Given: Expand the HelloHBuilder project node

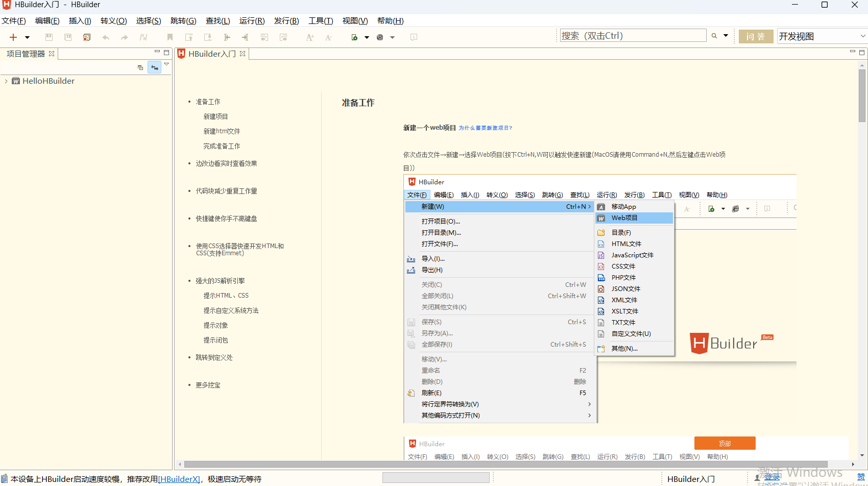Looking at the screenshot, I should pos(6,81).
